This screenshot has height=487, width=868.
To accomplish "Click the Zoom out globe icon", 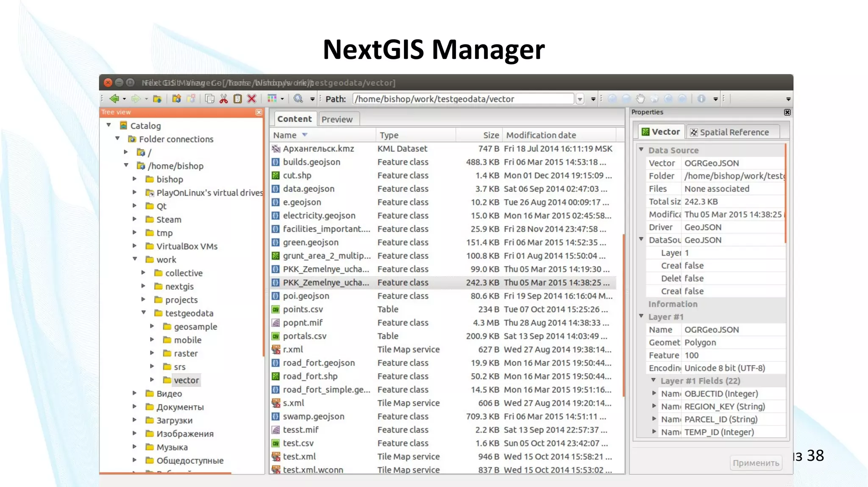I will click(626, 99).
